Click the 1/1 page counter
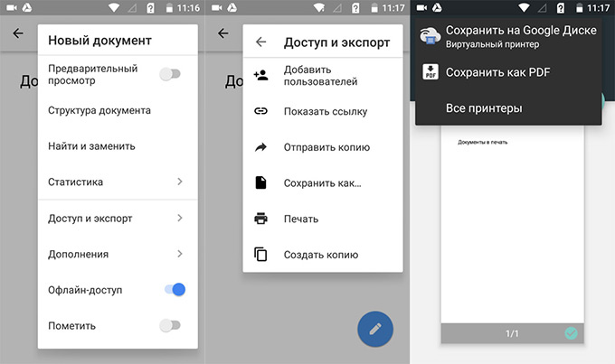The height and width of the screenshot is (364, 615). point(512,333)
